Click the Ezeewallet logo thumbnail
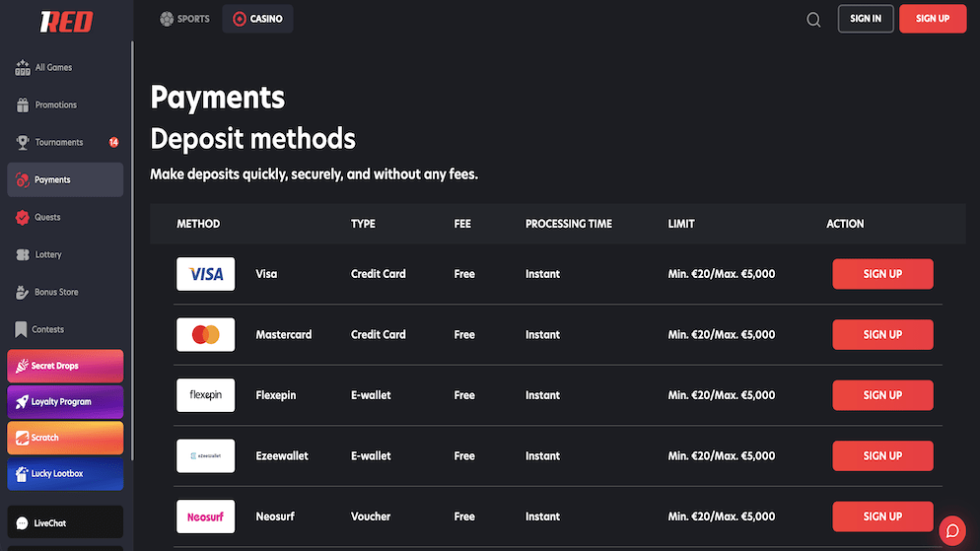This screenshot has width=980, height=551. pyautogui.click(x=206, y=455)
